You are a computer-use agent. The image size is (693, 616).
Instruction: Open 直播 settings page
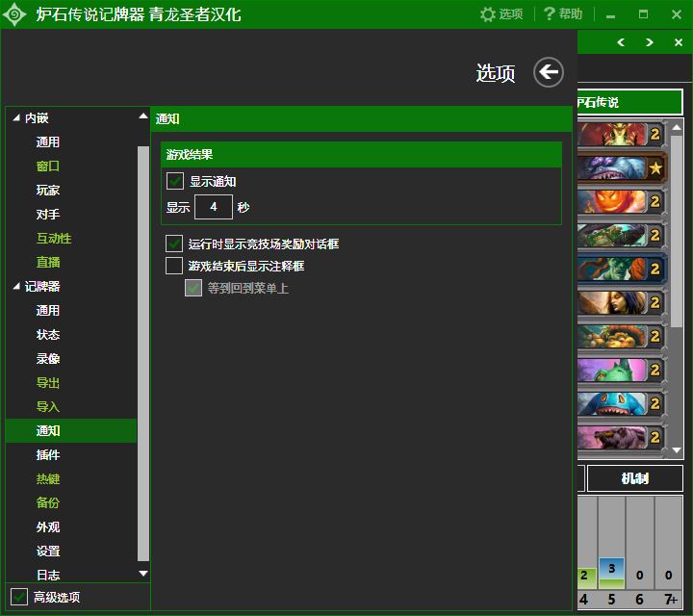pyautogui.click(x=48, y=263)
